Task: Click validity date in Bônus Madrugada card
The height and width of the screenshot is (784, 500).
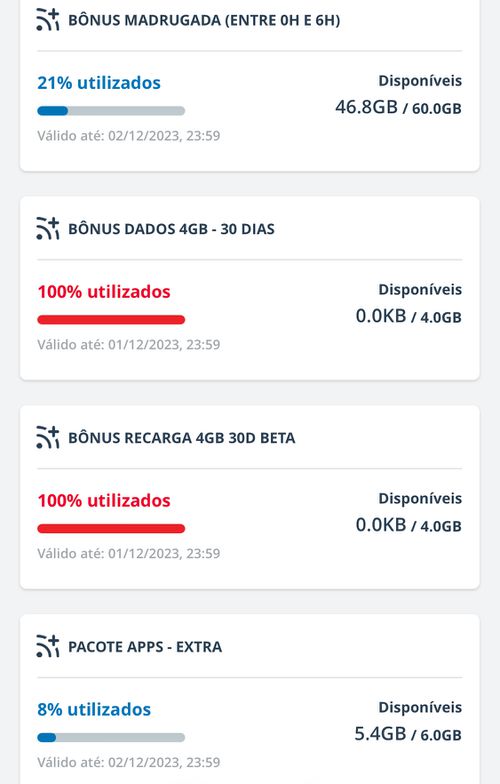Action: pos(128,136)
